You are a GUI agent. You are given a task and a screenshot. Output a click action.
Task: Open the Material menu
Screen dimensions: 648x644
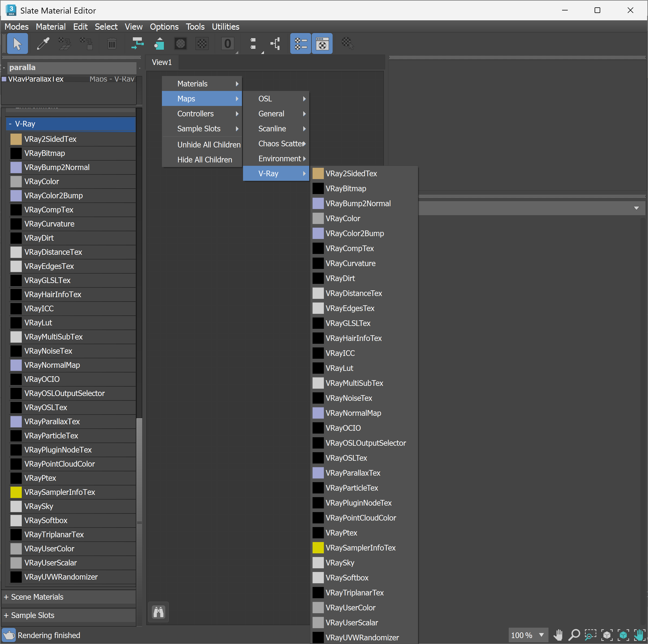click(51, 27)
